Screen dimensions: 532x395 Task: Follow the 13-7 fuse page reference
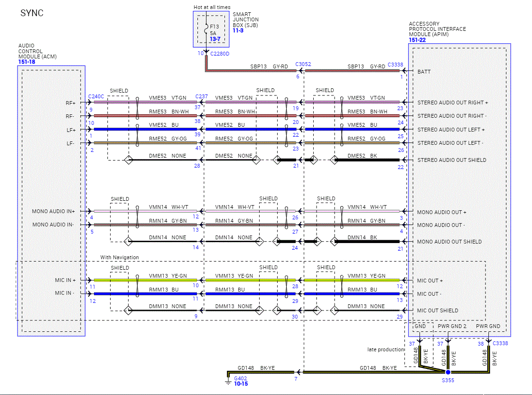(x=215, y=39)
